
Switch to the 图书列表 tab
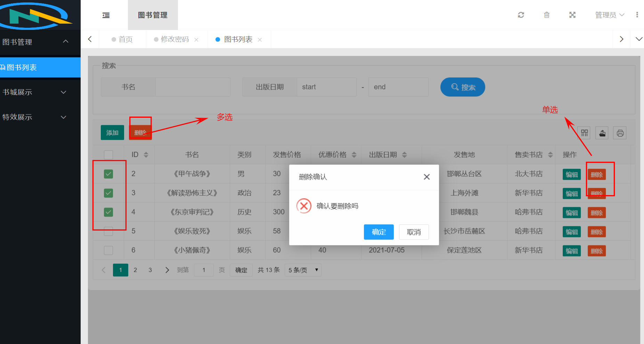pos(238,39)
